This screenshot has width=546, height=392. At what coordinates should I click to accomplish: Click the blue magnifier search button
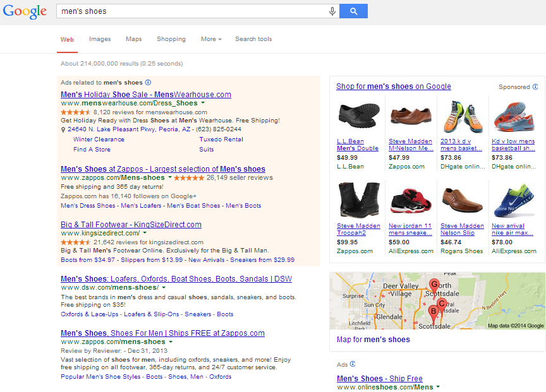353,11
